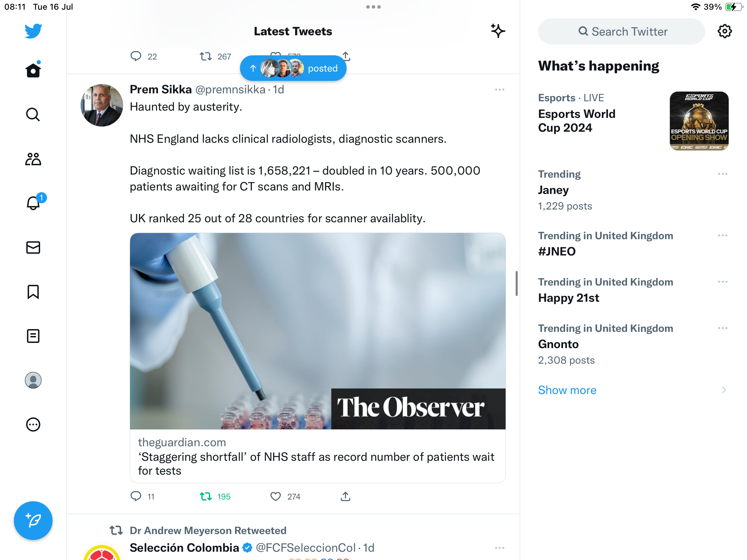Viewport: 747px width, 560px height.
Task: Jump to new posts via posted pill
Action: pos(293,68)
